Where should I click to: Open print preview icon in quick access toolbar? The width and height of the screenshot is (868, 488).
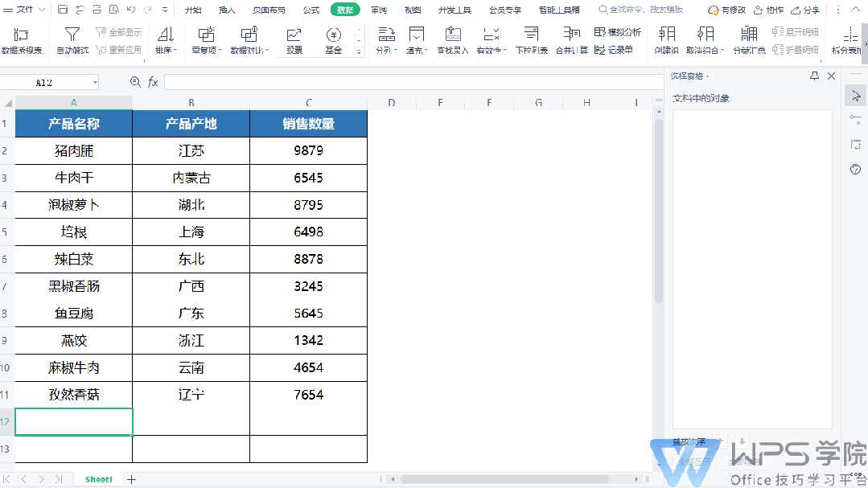coord(114,10)
